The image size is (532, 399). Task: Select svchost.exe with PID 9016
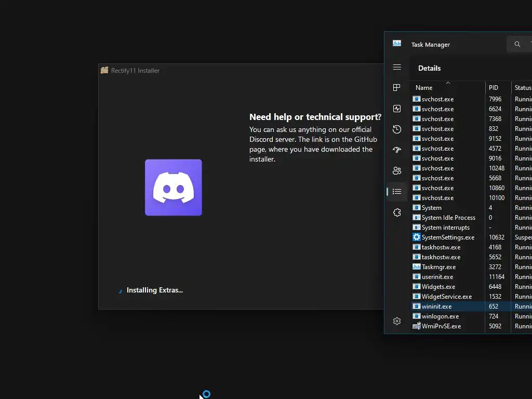point(437,158)
